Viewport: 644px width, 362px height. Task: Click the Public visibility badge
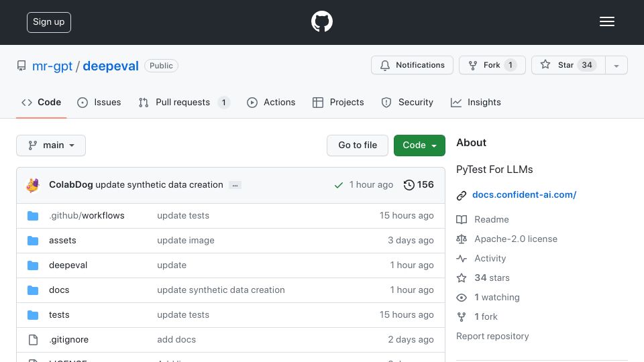click(x=161, y=66)
